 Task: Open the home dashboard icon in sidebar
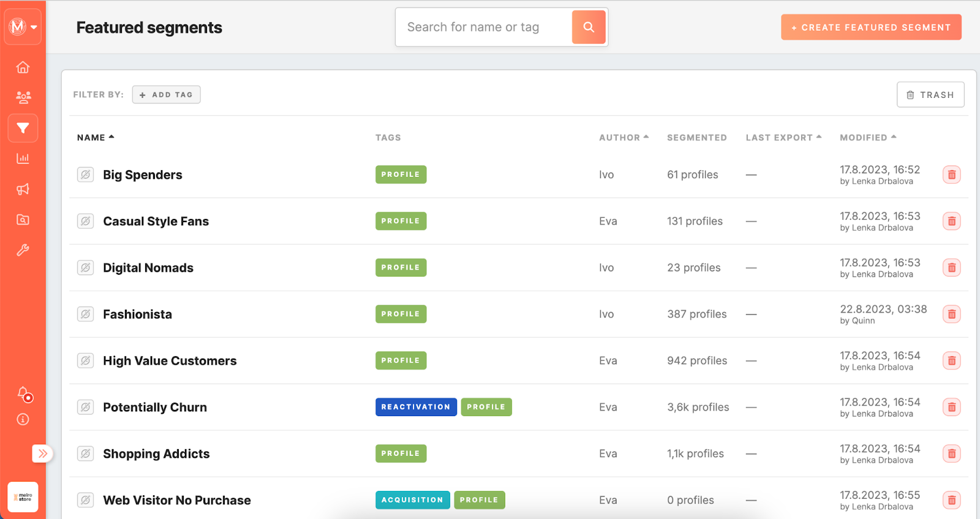(x=23, y=67)
